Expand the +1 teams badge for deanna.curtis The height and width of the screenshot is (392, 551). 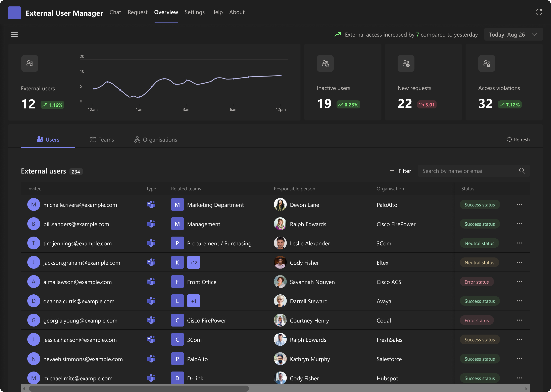point(193,301)
